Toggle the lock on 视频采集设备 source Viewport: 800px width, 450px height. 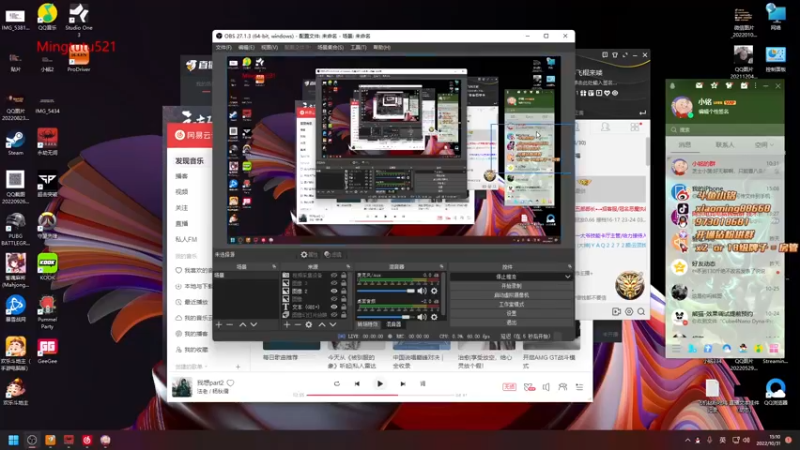[x=344, y=275]
